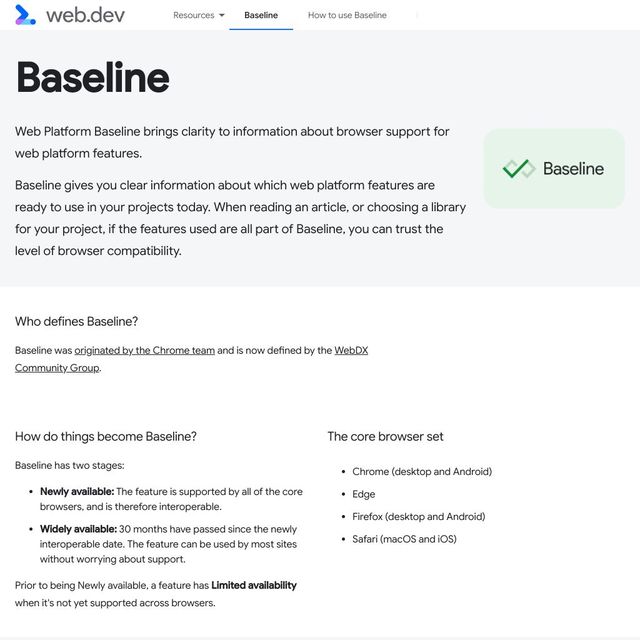Select the Baseline tab in navigation
640x640 pixels.
click(261, 15)
